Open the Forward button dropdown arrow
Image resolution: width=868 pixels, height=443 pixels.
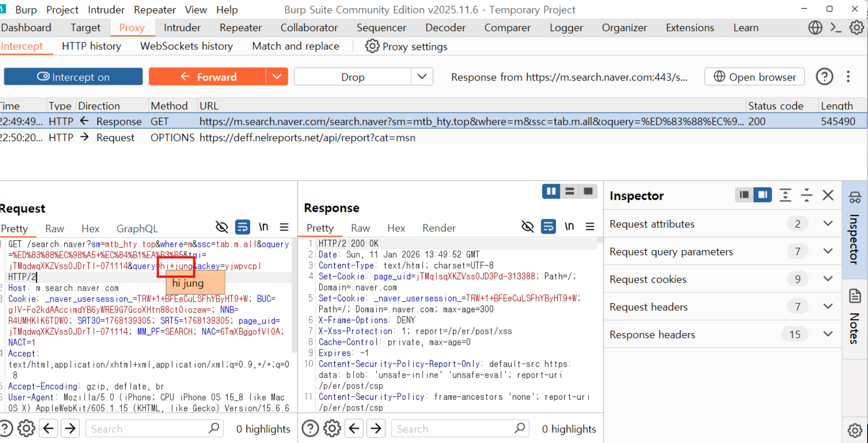click(277, 76)
